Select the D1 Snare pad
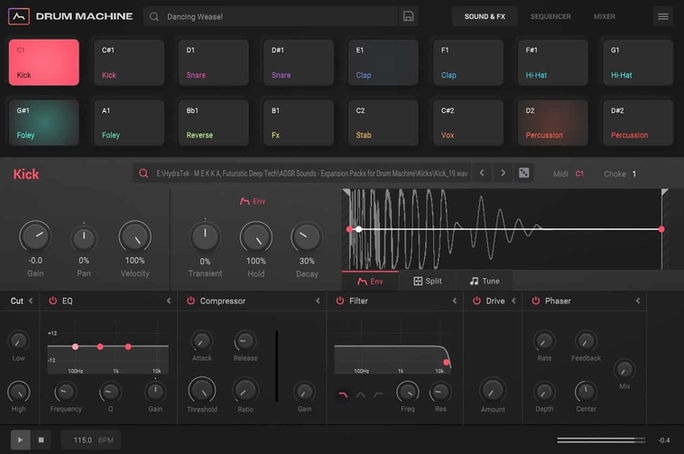This screenshot has width=684, height=454. pyautogui.click(x=214, y=62)
